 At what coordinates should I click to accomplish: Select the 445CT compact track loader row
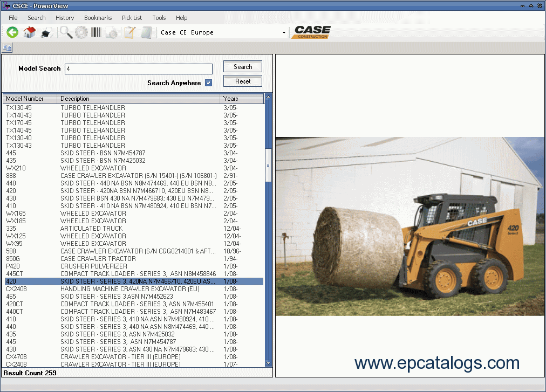click(134, 273)
